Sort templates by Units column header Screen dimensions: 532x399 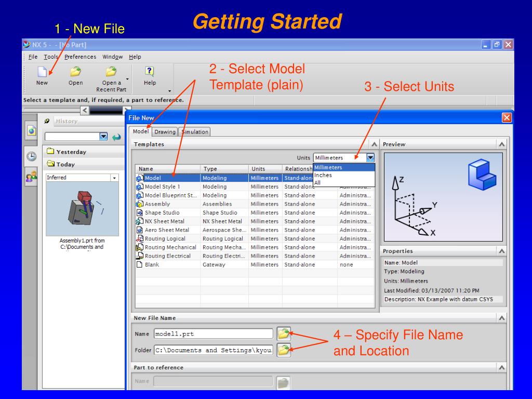click(x=265, y=169)
